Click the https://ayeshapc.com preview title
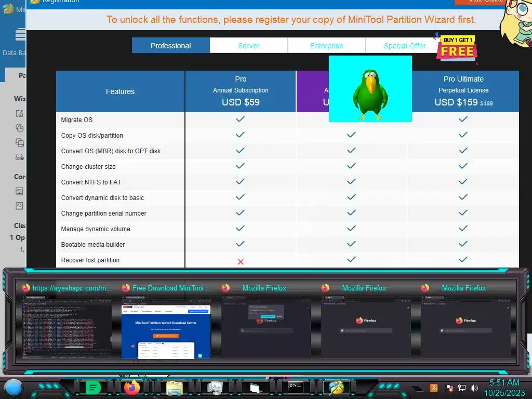This screenshot has width=532, height=399. [72, 288]
